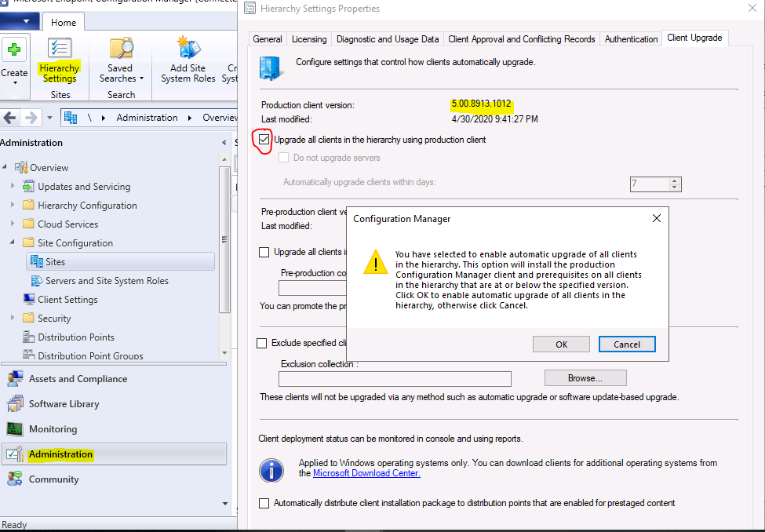Click the Client Settings monitor icon
Screen dimensions: 765x532
coord(28,299)
